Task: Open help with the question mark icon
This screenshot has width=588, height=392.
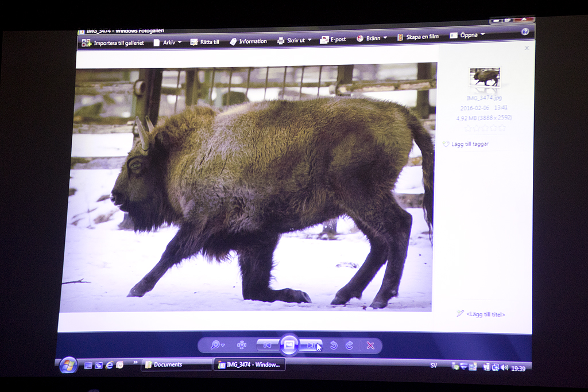Action: coord(525,32)
